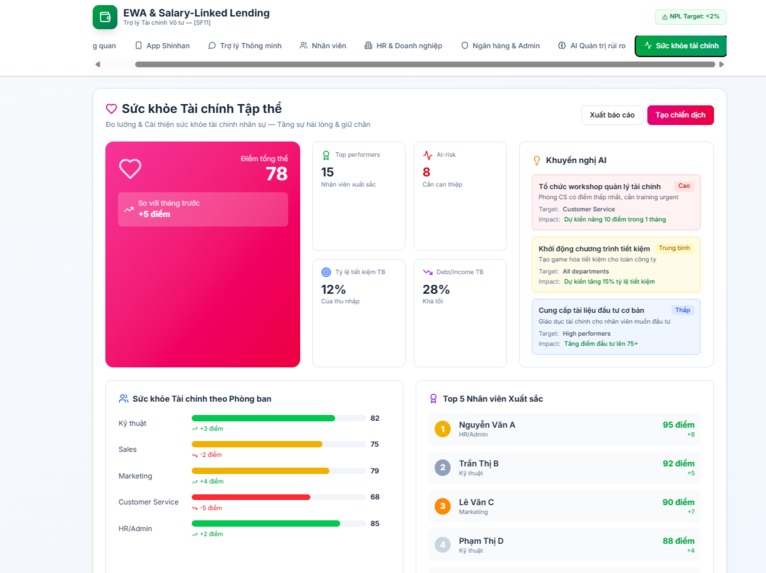This screenshot has height=573, width=766.
Task: Select Nguyễn Văn A name
Action: tap(487, 425)
